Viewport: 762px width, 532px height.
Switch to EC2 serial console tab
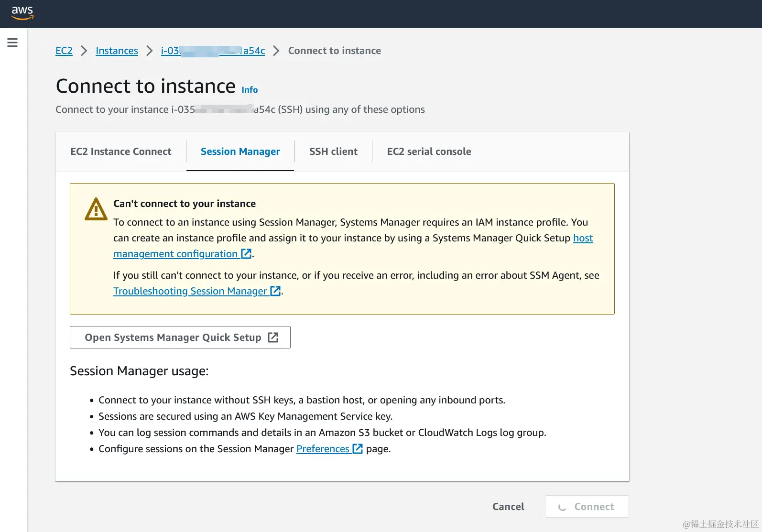[x=429, y=152]
